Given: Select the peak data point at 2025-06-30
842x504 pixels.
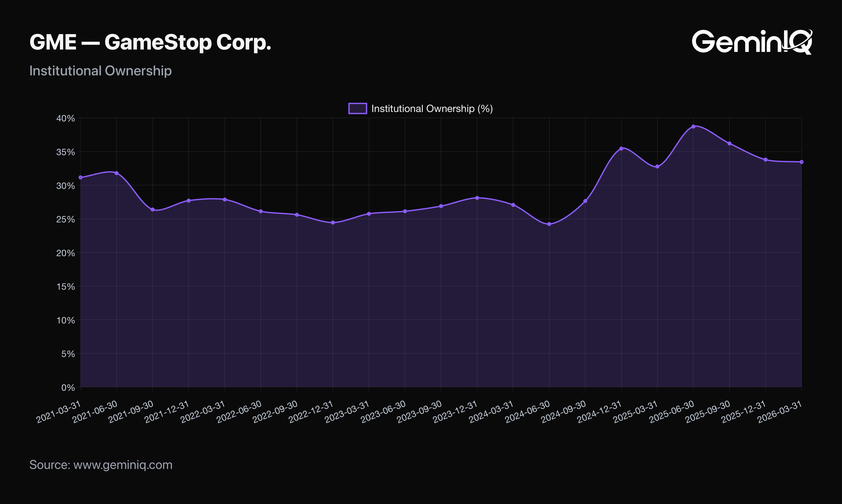Looking at the screenshot, I should coord(693,126).
